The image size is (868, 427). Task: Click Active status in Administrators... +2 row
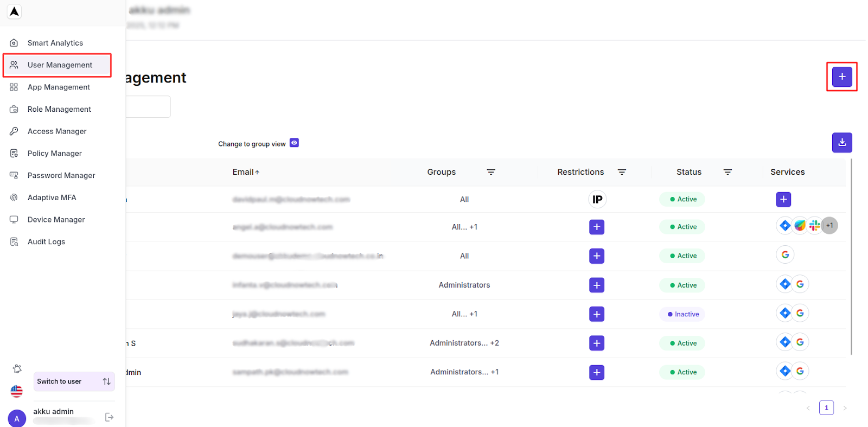[682, 343]
